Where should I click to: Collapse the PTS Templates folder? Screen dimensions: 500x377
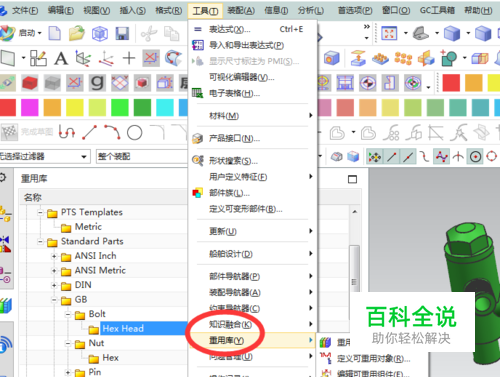point(40,212)
